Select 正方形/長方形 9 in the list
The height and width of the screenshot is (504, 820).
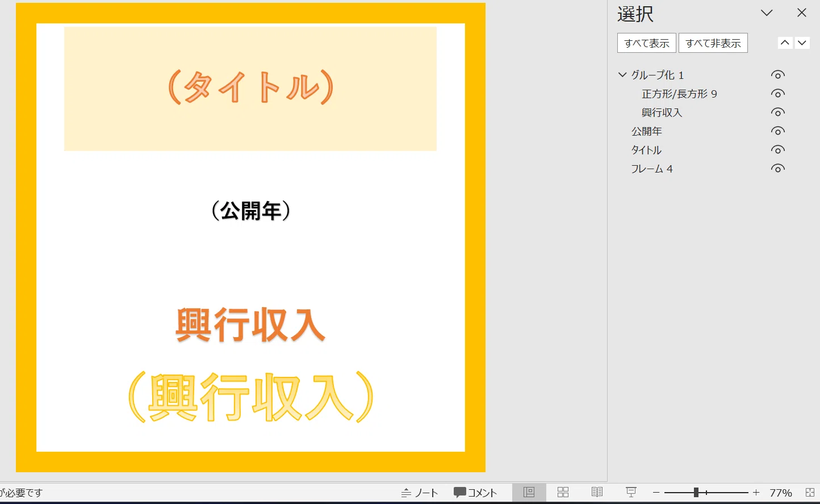click(679, 94)
